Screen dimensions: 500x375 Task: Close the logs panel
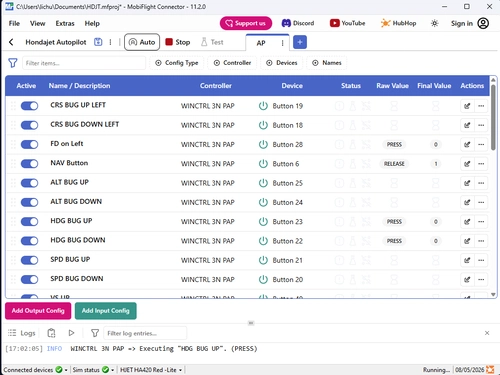tap(487, 333)
